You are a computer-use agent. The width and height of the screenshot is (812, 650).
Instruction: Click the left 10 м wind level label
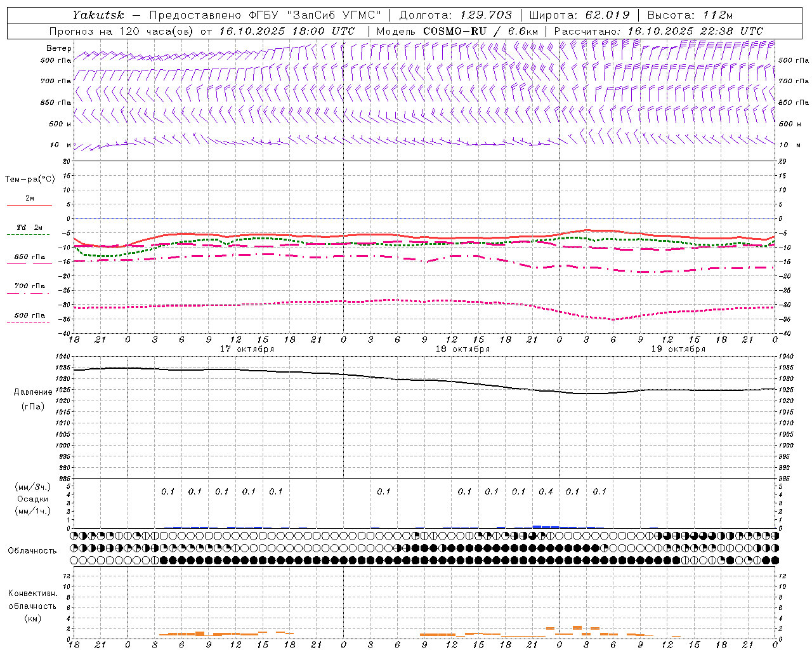61,145
